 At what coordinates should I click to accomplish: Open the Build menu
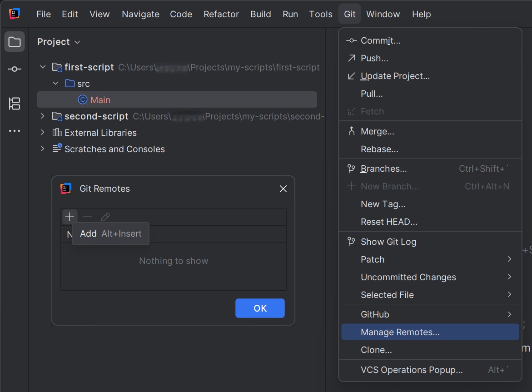(261, 14)
